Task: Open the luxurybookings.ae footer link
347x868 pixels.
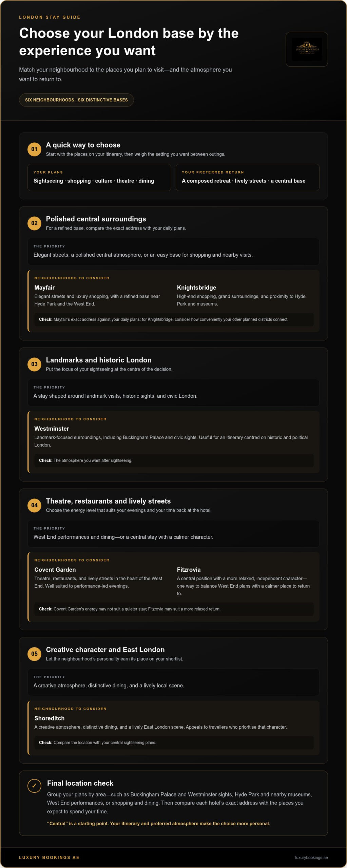Action: coord(311,857)
